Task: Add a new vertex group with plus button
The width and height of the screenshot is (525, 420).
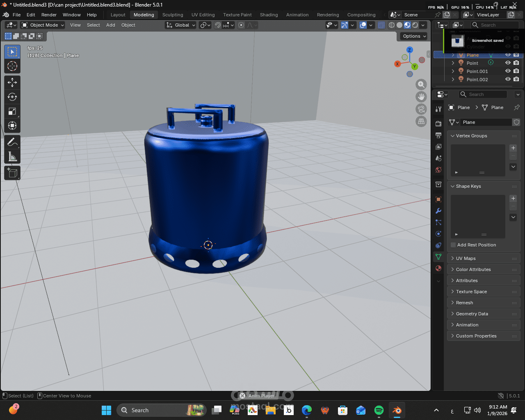Action: [x=513, y=148]
